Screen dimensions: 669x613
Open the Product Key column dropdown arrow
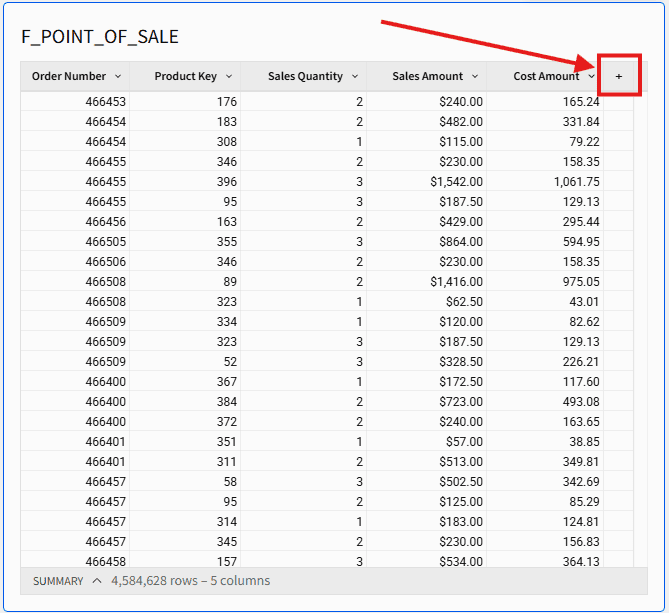click(x=229, y=76)
